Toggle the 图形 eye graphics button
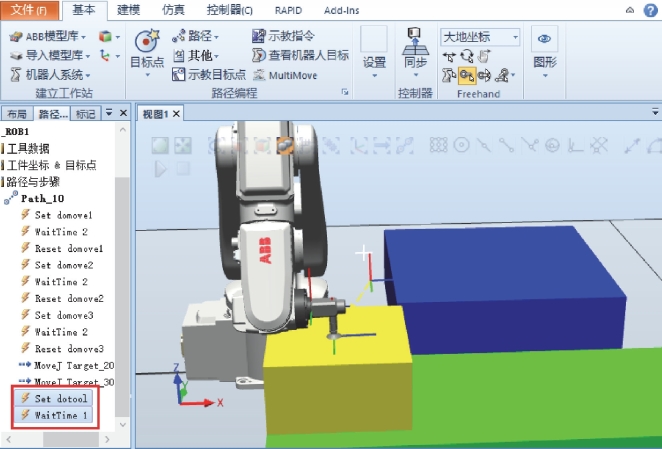662x449 pixels. tap(545, 40)
